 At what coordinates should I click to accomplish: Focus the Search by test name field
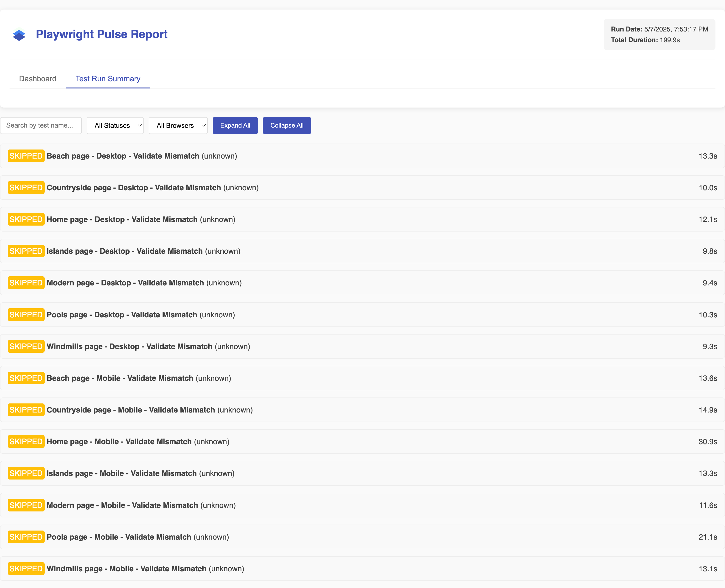tap(41, 125)
